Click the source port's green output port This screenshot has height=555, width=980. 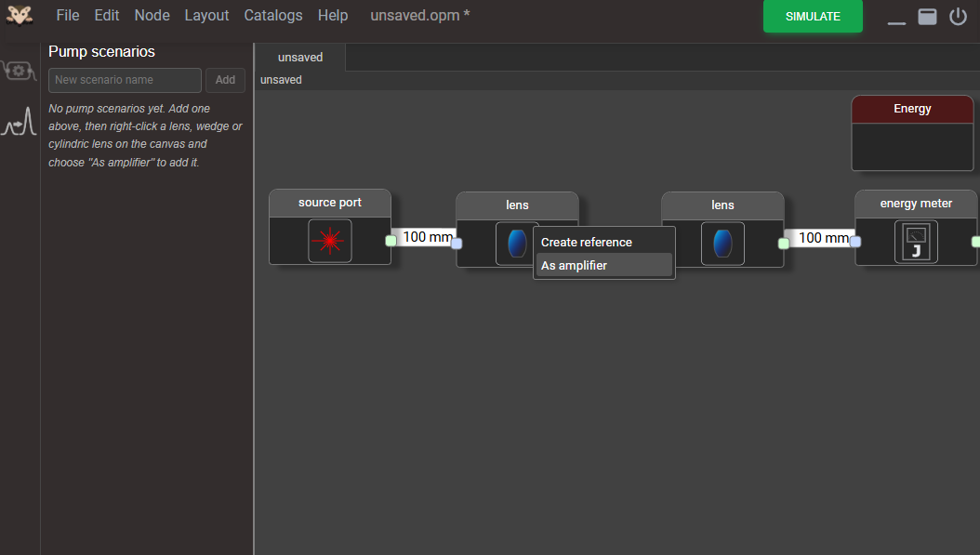pos(391,241)
